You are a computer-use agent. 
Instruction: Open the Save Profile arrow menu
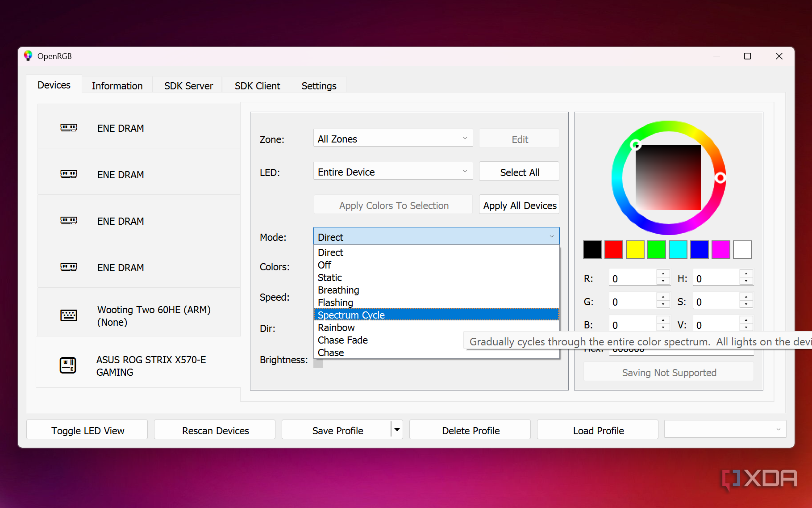pyautogui.click(x=397, y=430)
